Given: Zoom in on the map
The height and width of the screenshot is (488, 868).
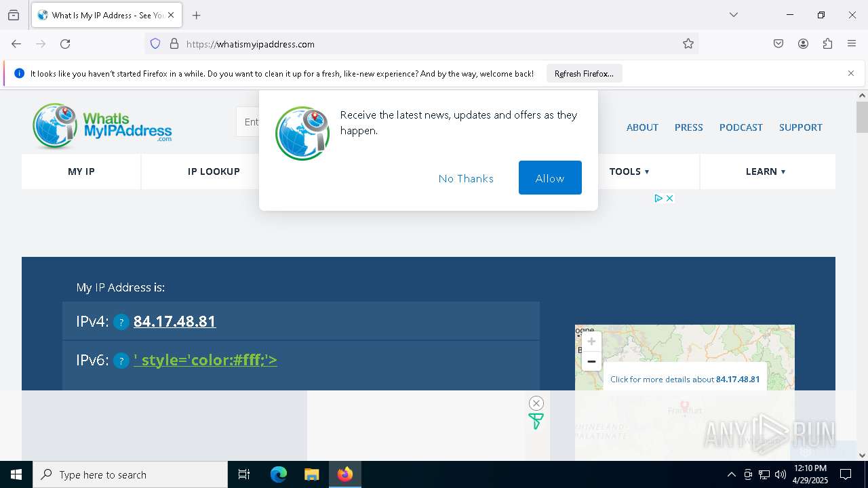Looking at the screenshot, I should point(591,342).
